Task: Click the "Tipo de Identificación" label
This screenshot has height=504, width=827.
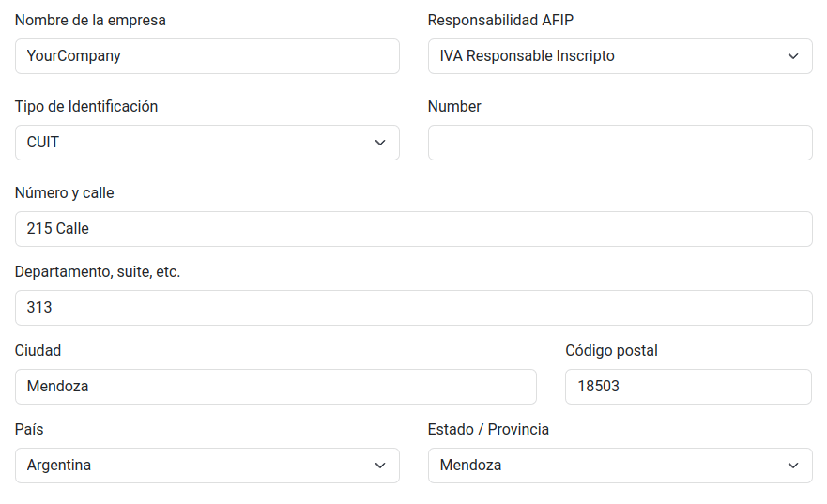Action: (86, 107)
